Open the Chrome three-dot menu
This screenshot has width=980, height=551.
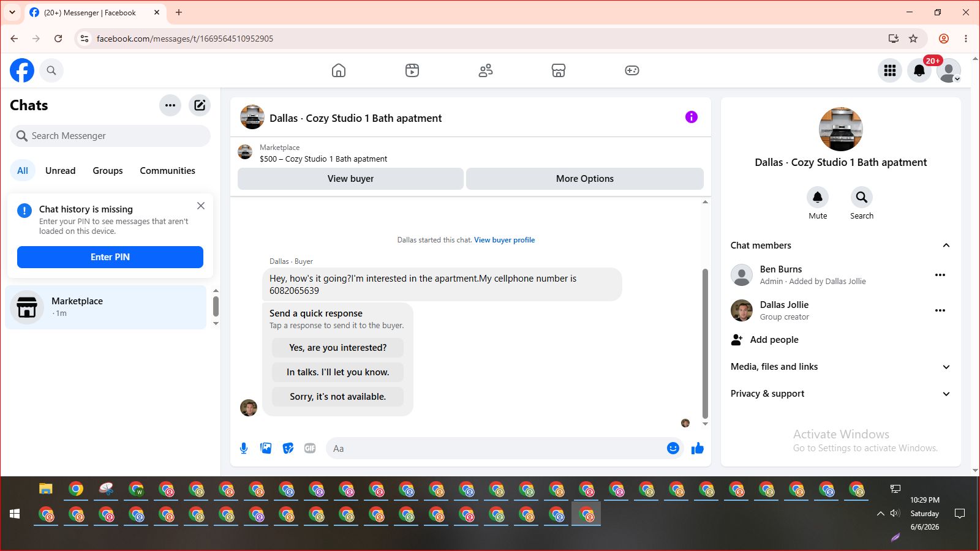tap(966, 39)
